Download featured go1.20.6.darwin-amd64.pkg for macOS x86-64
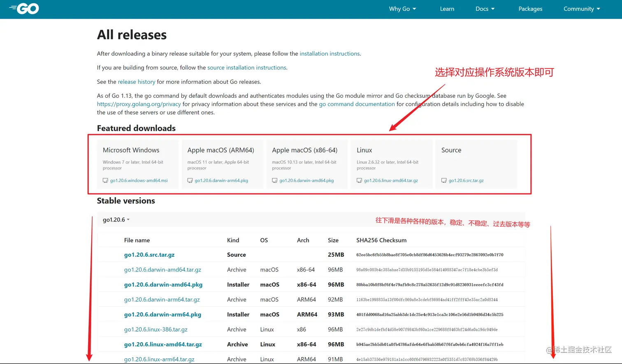 coord(306,180)
